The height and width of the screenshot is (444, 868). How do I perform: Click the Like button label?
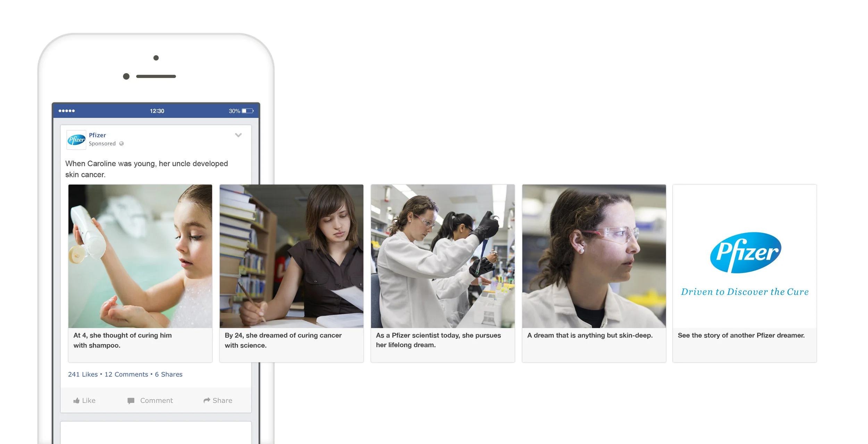(89, 401)
